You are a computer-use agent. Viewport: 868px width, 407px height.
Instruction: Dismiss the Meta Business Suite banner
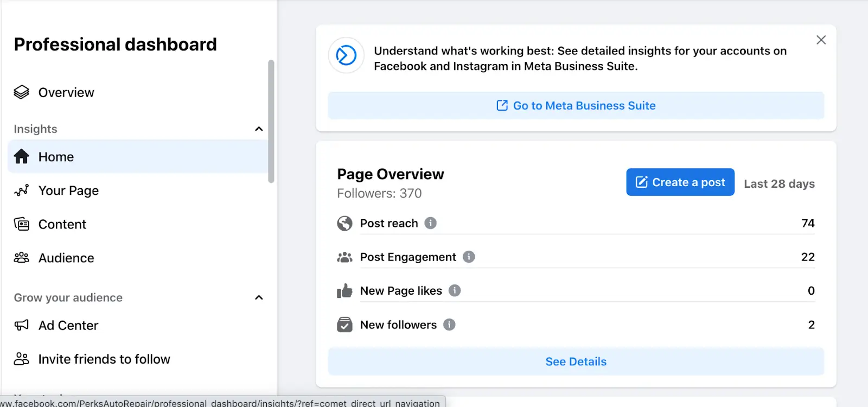(x=821, y=40)
